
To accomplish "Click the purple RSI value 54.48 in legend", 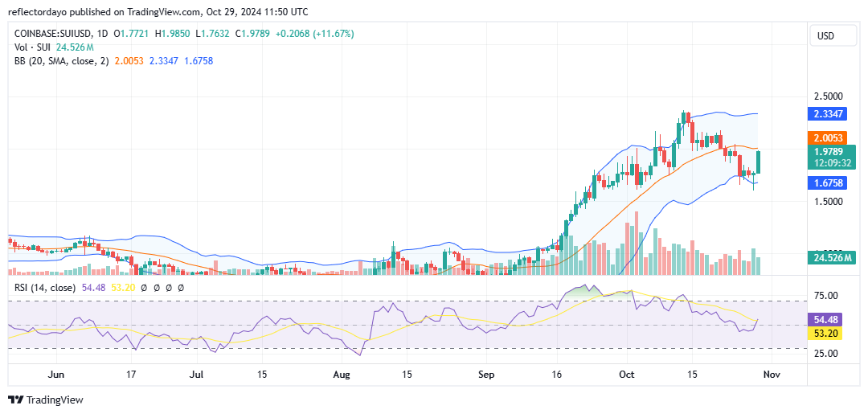I will 92,288.
